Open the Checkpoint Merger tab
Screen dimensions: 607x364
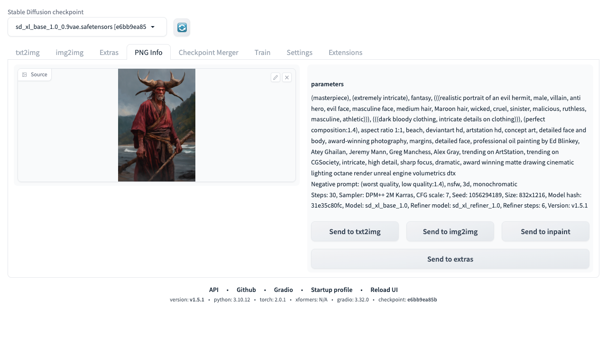click(209, 52)
